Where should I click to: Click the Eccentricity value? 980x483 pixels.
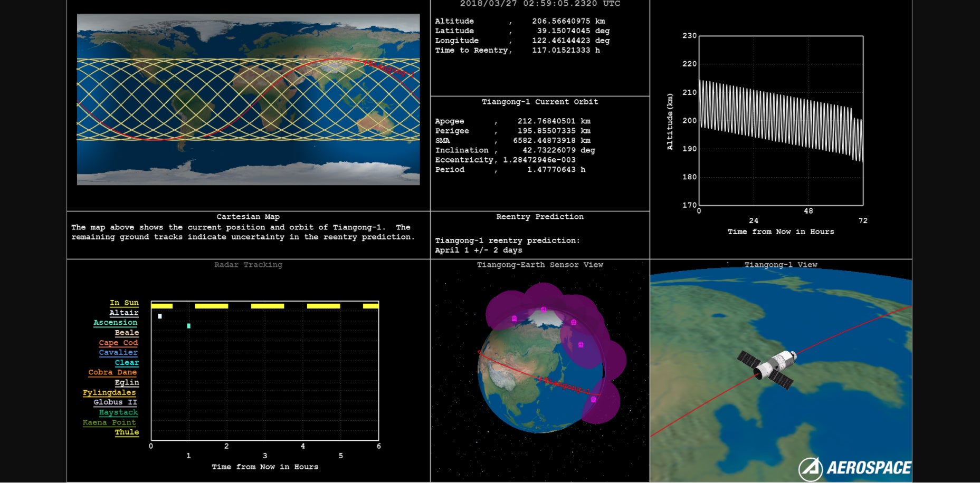pos(539,160)
